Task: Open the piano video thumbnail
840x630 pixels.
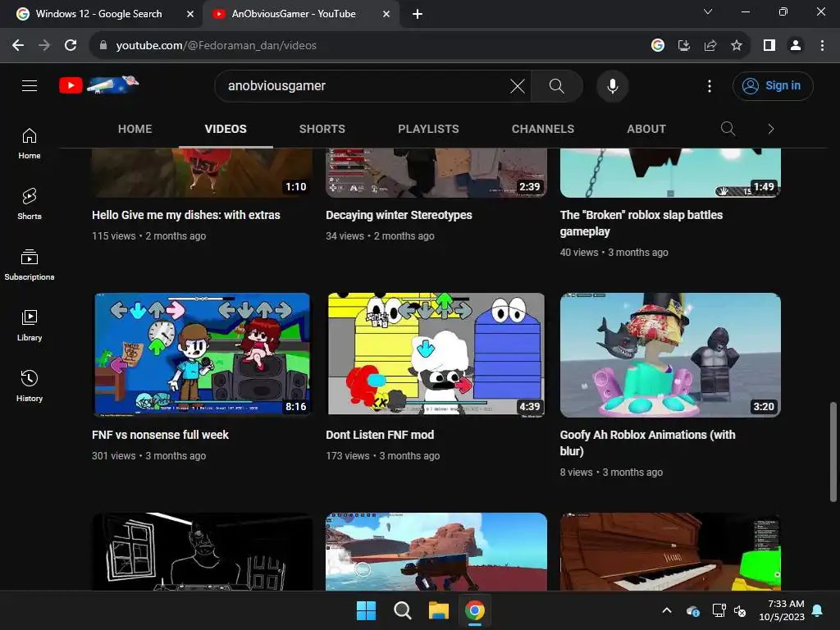Action: pyautogui.click(x=670, y=552)
